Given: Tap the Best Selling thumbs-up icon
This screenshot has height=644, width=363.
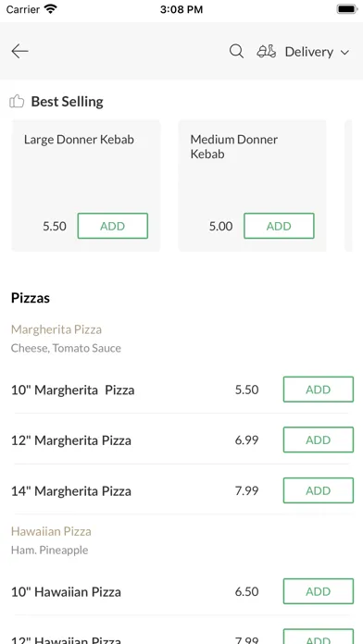Looking at the screenshot, I should tap(17, 101).
